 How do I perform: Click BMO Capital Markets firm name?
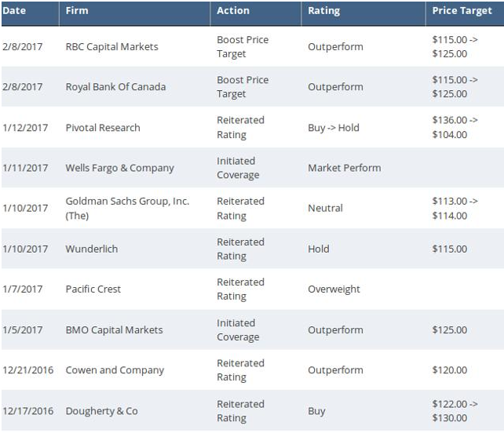[x=114, y=329]
